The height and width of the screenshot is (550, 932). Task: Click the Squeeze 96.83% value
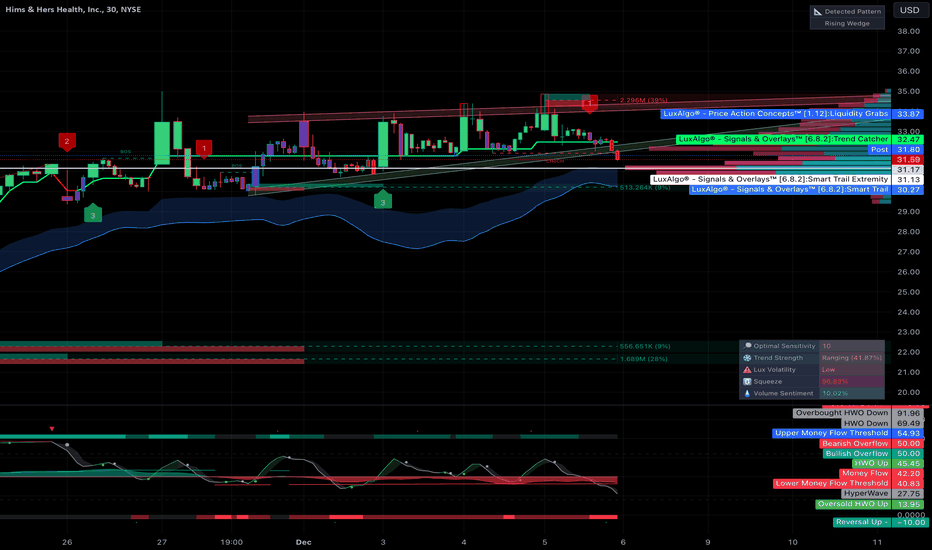click(835, 382)
